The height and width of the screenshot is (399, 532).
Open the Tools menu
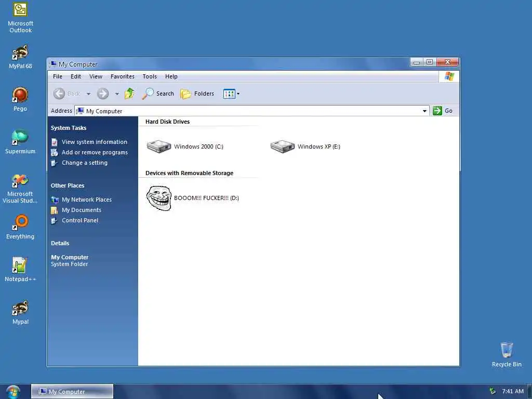pyautogui.click(x=150, y=76)
